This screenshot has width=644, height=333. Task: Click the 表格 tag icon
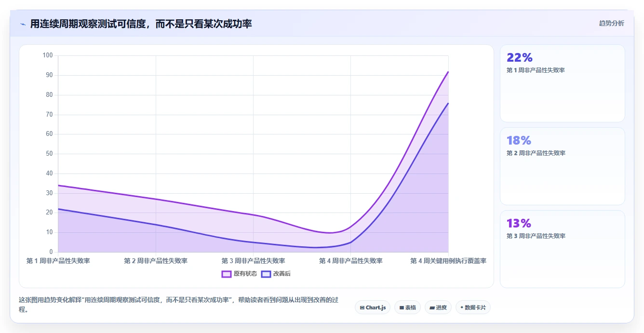pos(402,307)
